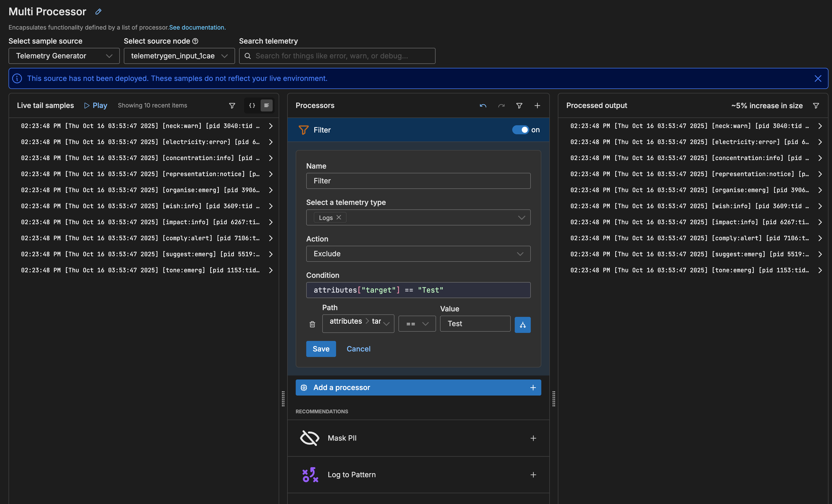Open the filter icon in Live tail samples
The height and width of the screenshot is (504, 832).
232,106
